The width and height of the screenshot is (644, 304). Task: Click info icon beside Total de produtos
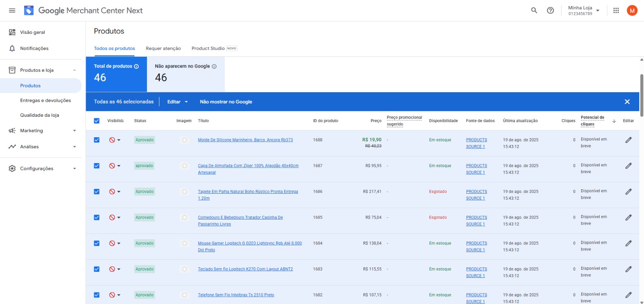click(136, 66)
